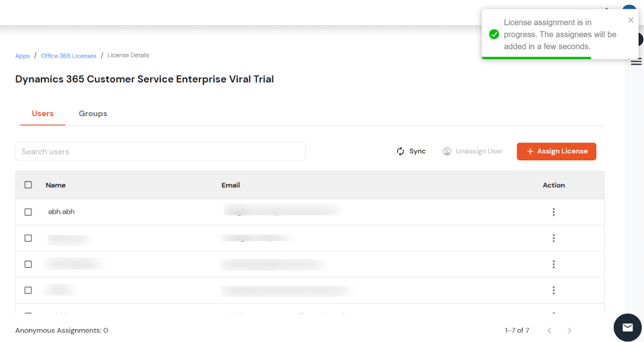Check the select-all checkbox in the table header
Viewport: 644px width, 342px height.
28,184
